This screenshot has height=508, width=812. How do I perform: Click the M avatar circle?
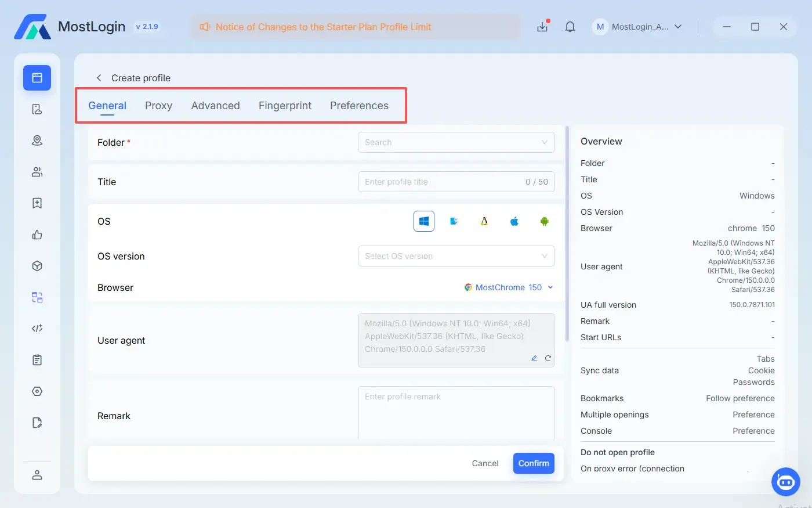point(600,27)
